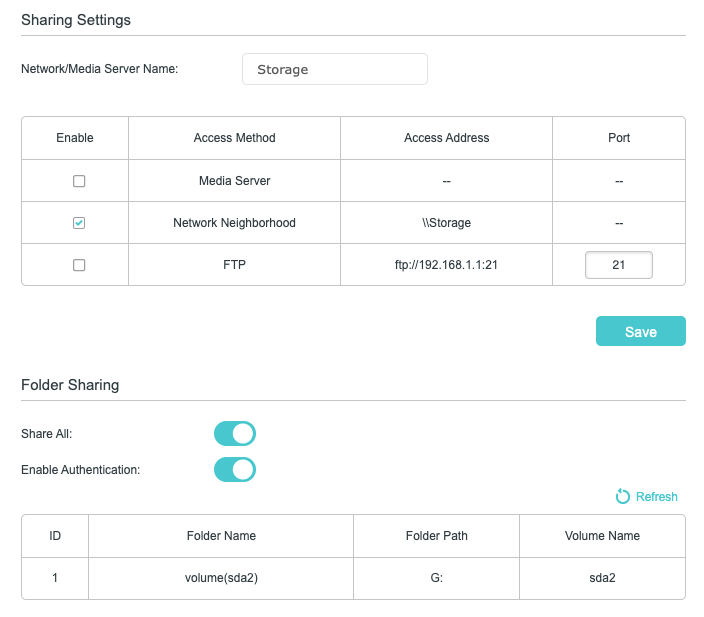The image size is (704, 617).
Task: Click the ftp://192.168.1.1:21 address
Action: point(446,265)
